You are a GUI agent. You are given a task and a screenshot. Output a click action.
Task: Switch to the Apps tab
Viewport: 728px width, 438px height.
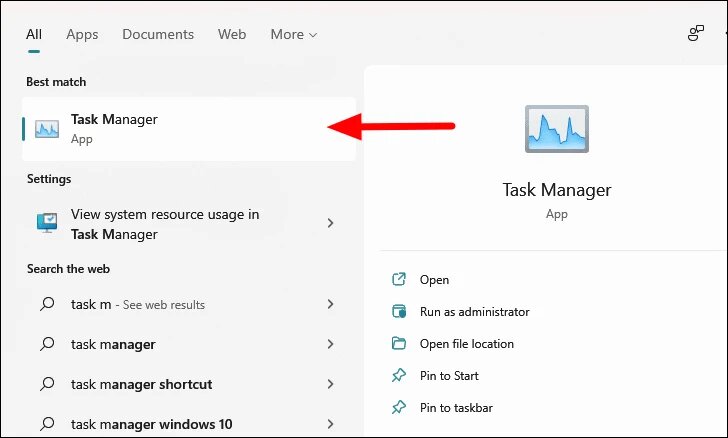(x=82, y=34)
